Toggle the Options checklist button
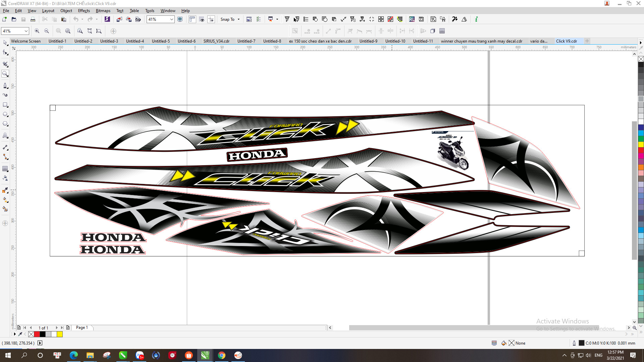Viewport: 644px width, 362px height. pos(259,19)
